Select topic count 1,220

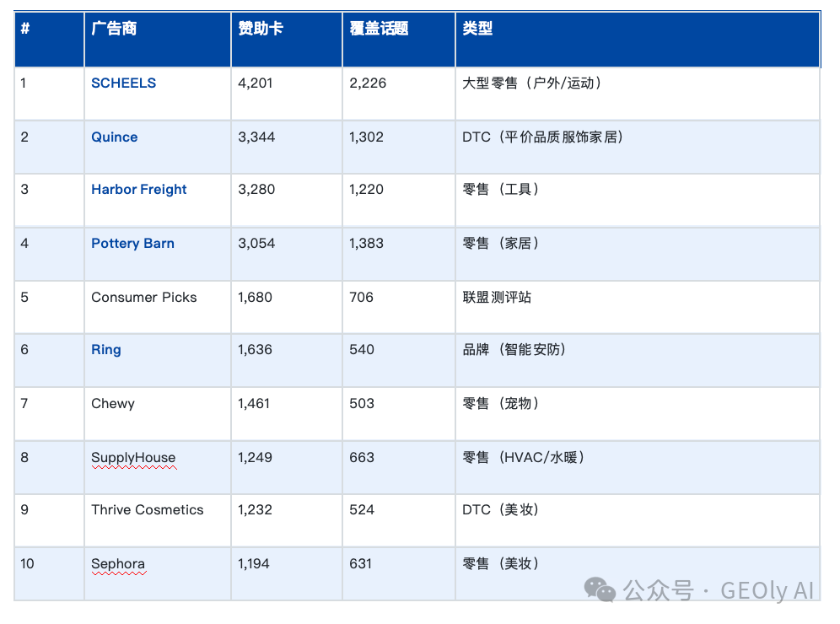coord(366,190)
